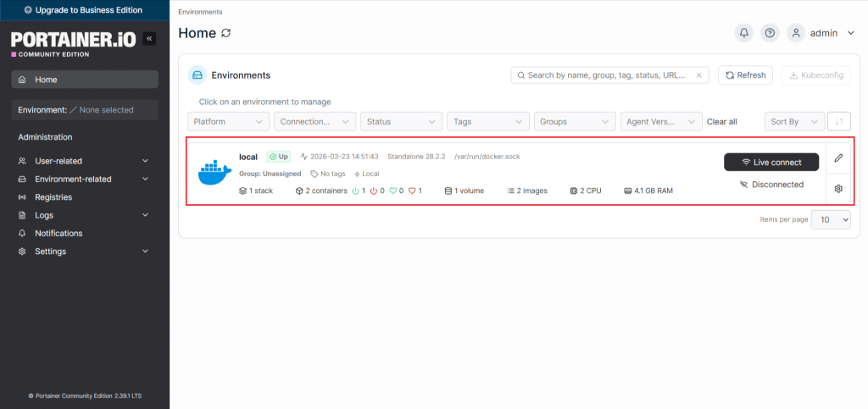Viewport: 868px width, 409px height.
Task: Click the 4.1 GB RAM text
Action: click(x=654, y=191)
